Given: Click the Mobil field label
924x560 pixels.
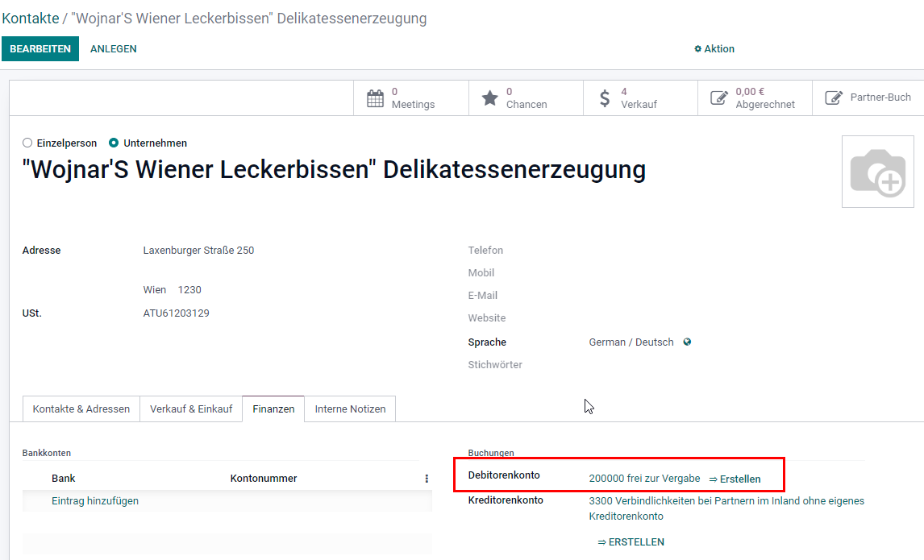Looking at the screenshot, I should coord(481,272).
